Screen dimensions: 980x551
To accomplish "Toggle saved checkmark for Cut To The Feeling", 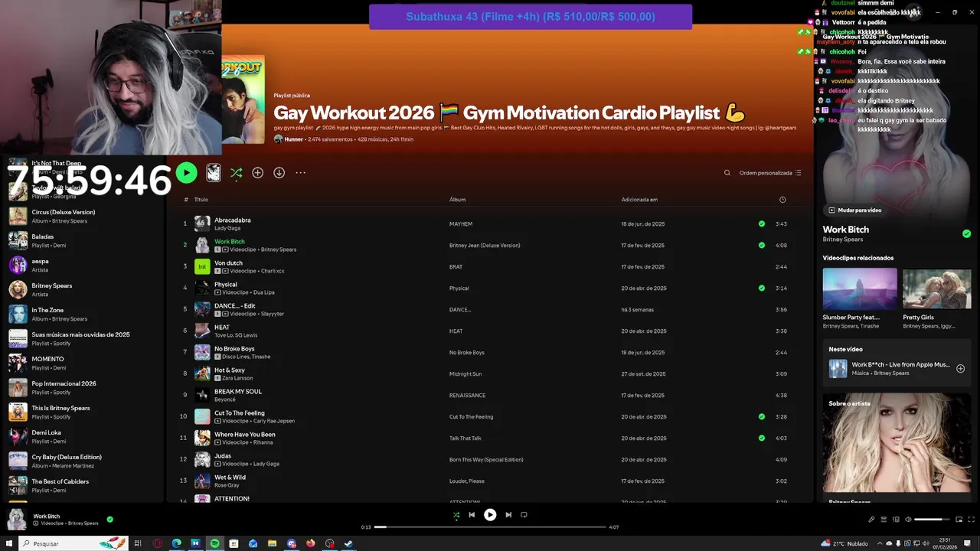I will click(762, 417).
